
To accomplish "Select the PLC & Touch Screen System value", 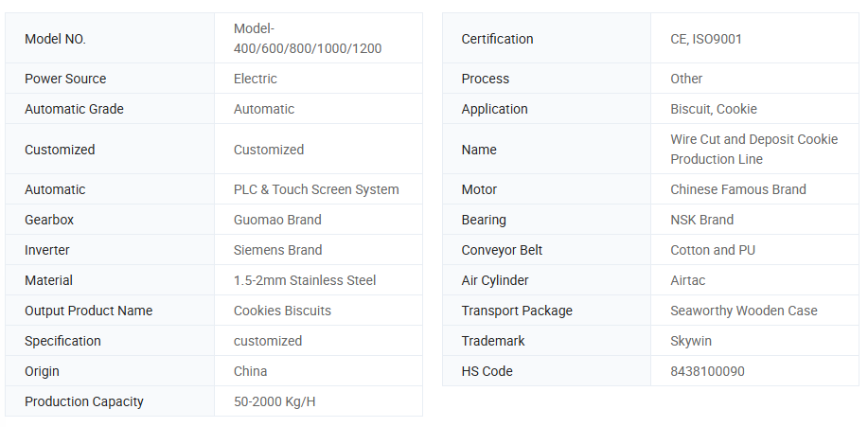I will tap(316, 189).
